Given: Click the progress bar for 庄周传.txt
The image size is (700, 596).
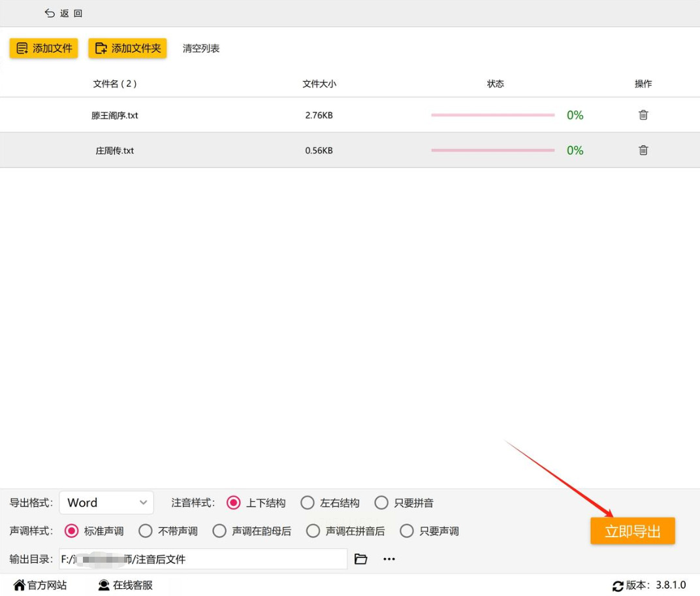Looking at the screenshot, I should tap(493, 150).
